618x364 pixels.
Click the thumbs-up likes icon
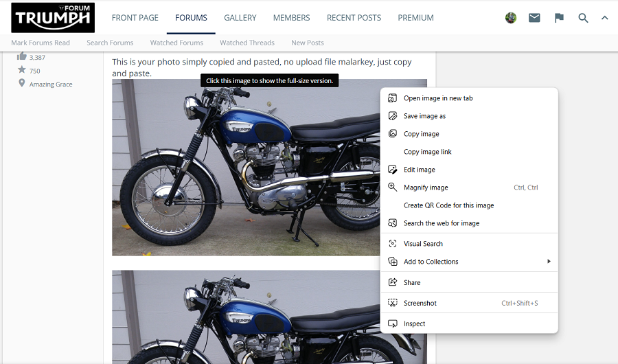22,56
